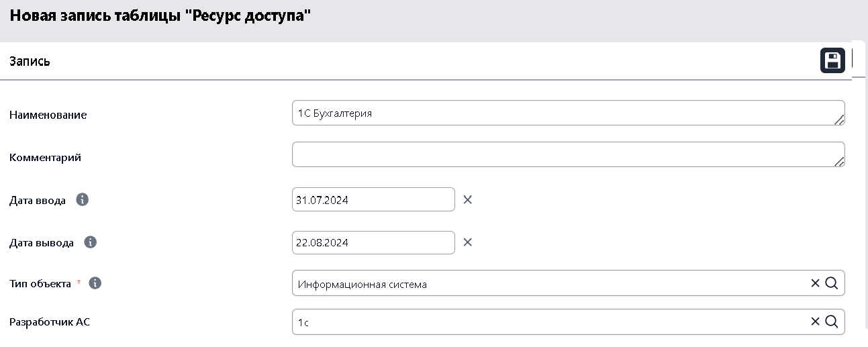This screenshot has width=868, height=347.
Task: Select the Дата вывода date input 22.08.2024
Action: tap(373, 242)
